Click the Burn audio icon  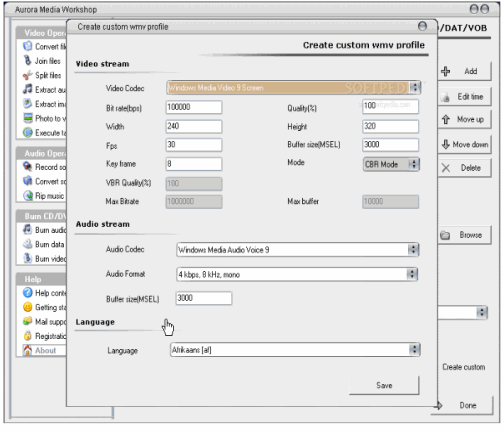[27, 230]
